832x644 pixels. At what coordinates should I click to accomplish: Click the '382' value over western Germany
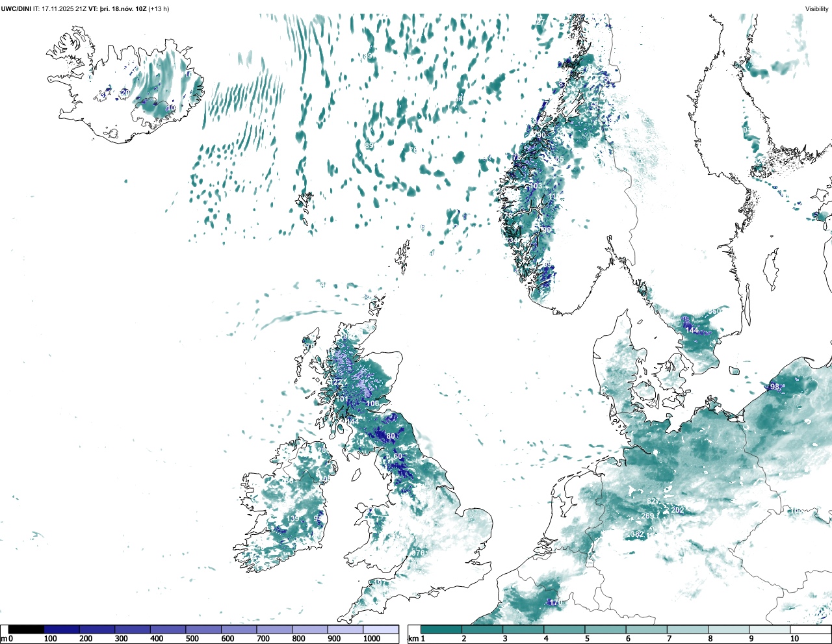(x=638, y=534)
